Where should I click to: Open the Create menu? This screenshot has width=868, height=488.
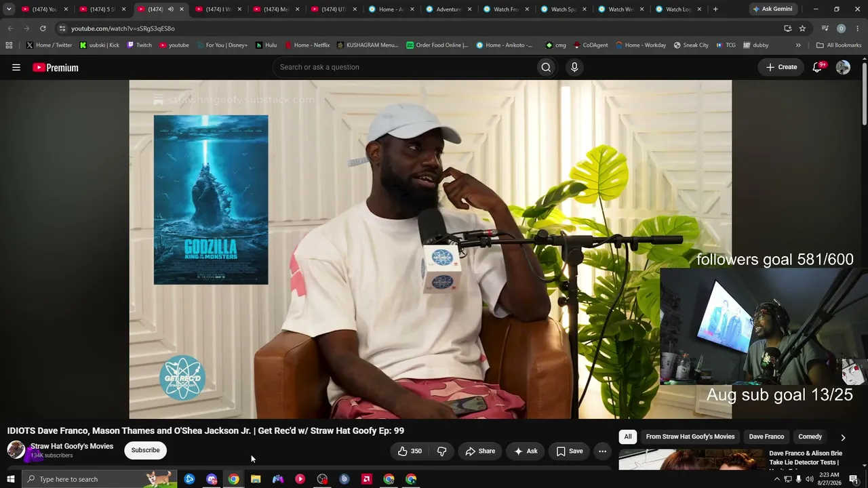(781, 67)
